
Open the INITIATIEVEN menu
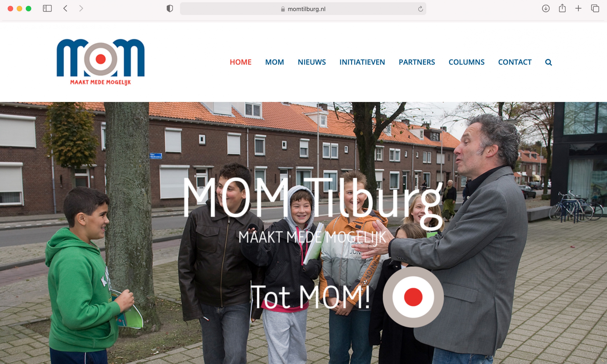[x=362, y=62]
